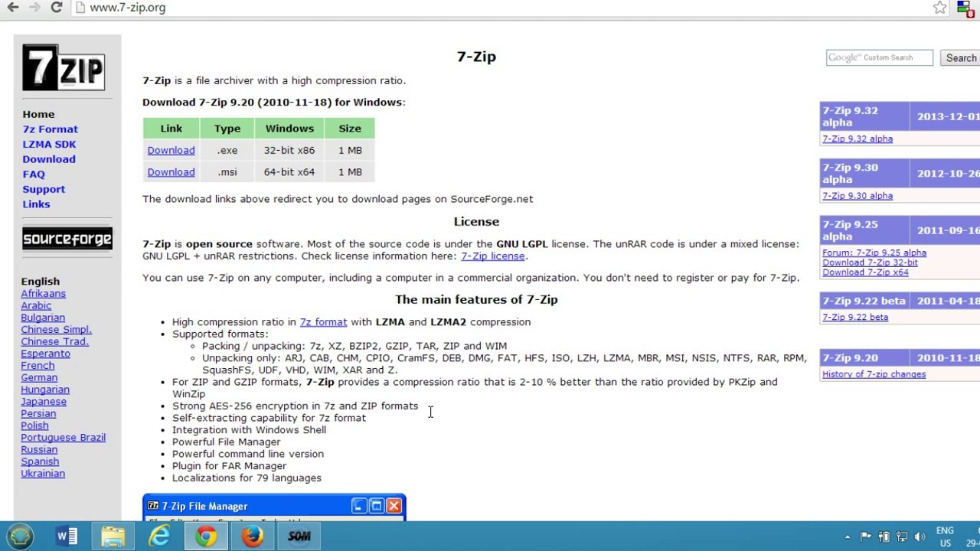The image size is (980, 551).
Task: Open the 7-Zip 9.22 beta link
Action: point(855,318)
